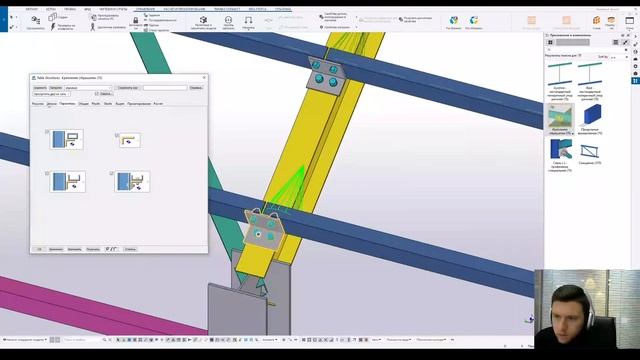Click the gear-and-list icon at ribbon left

36,20
